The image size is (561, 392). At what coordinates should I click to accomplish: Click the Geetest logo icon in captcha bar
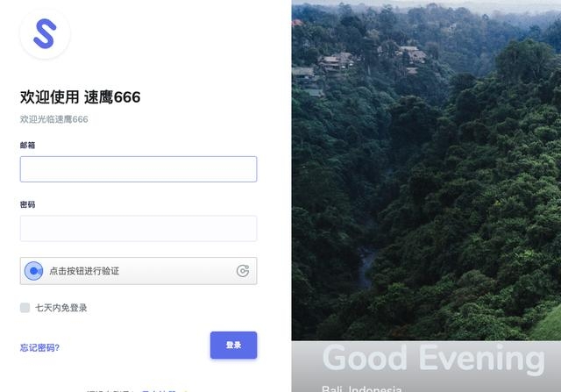coord(243,271)
